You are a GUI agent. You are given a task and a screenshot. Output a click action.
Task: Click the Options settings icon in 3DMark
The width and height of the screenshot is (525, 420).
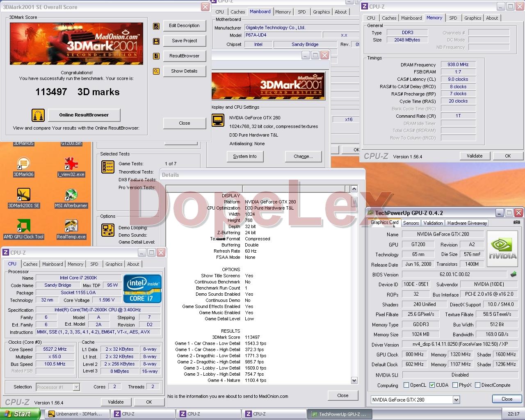108,230
